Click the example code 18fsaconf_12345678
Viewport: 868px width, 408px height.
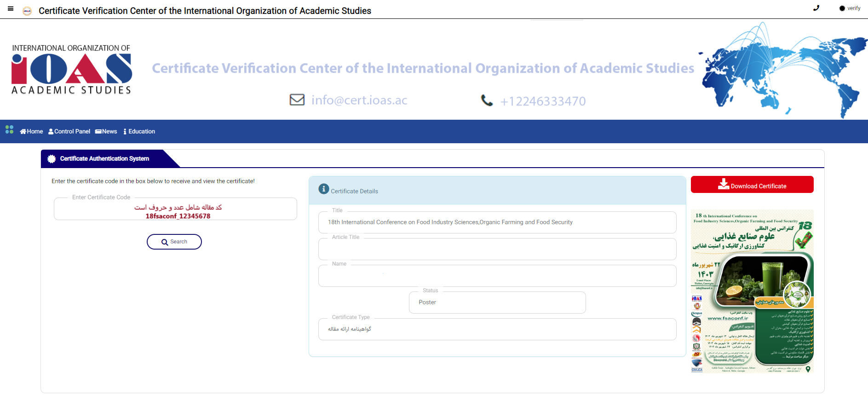coord(178,216)
